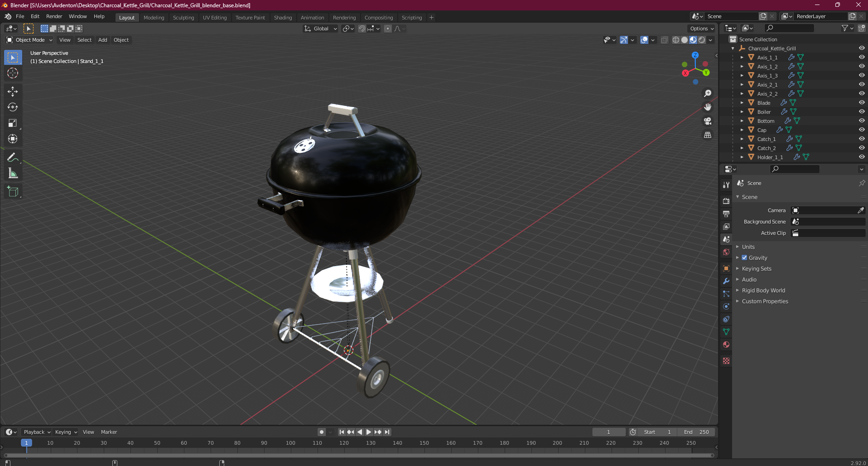Click the zoom viewport magnifier icon

coord(708,93)
